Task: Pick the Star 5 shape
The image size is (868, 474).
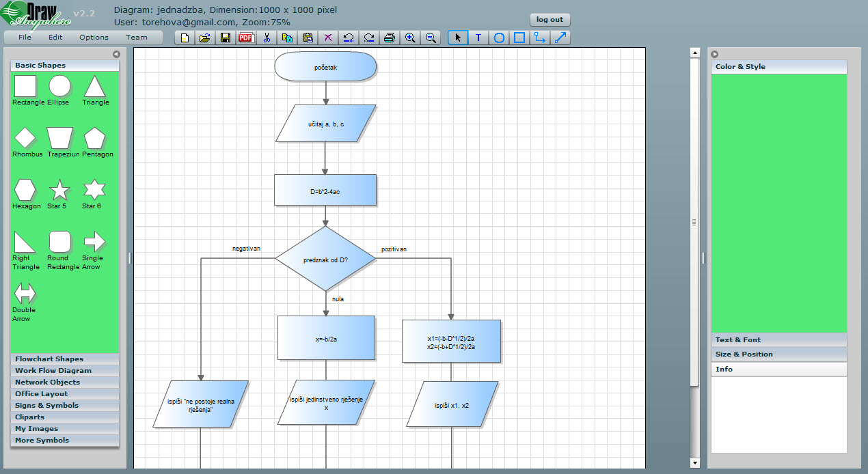Action: (x=59, y=190)
